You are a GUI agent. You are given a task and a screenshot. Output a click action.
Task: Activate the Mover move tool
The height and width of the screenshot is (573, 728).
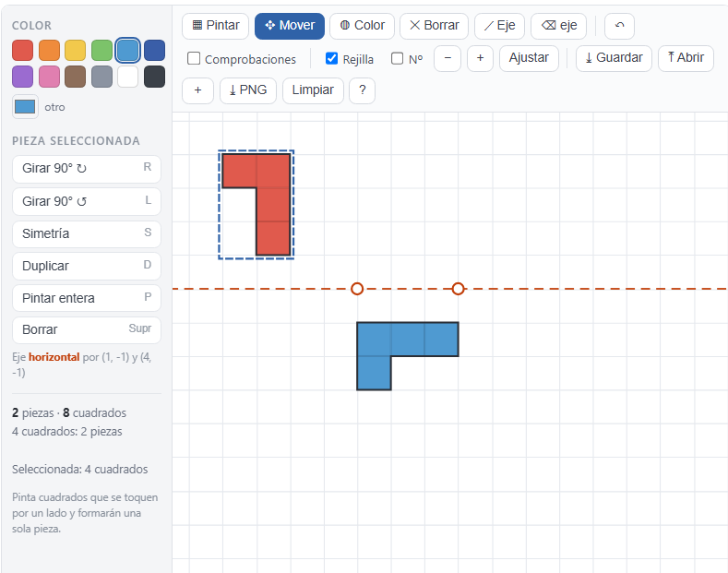(290, 26)
